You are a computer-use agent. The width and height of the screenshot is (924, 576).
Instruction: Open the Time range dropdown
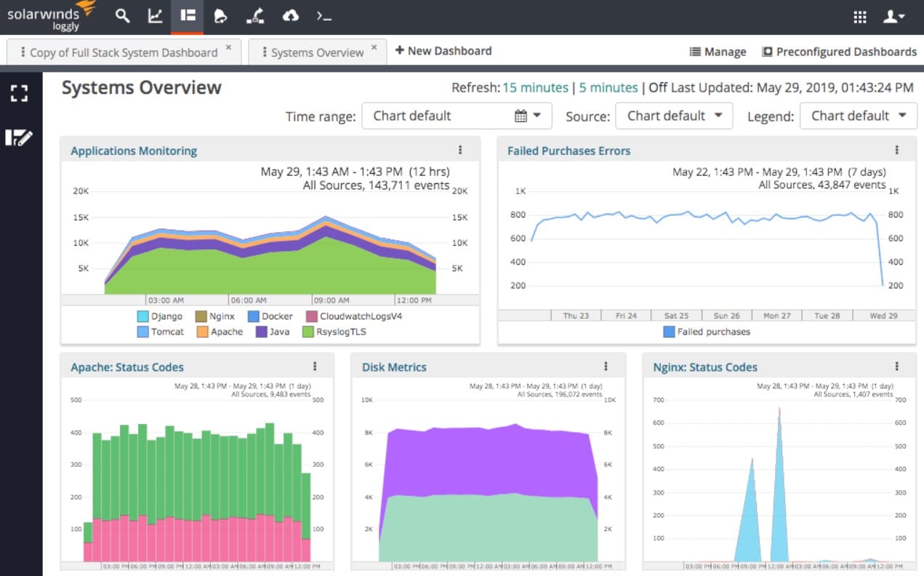pos(457,116)
